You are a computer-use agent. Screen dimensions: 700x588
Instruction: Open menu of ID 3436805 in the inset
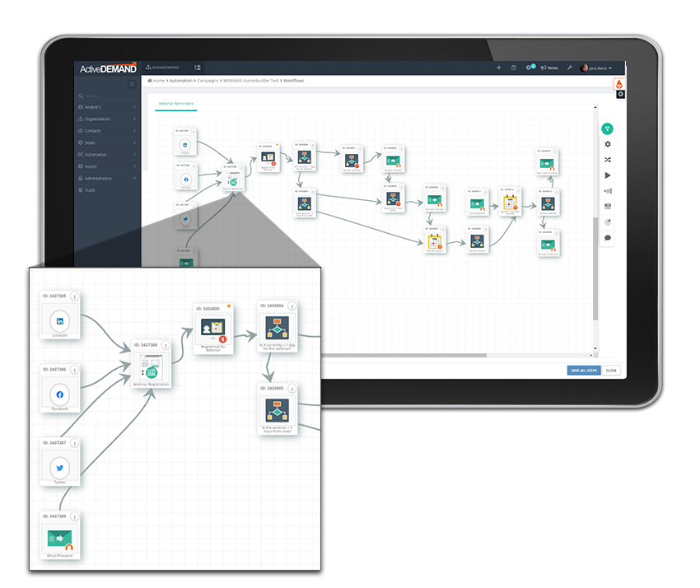click(x=292, y=389)
